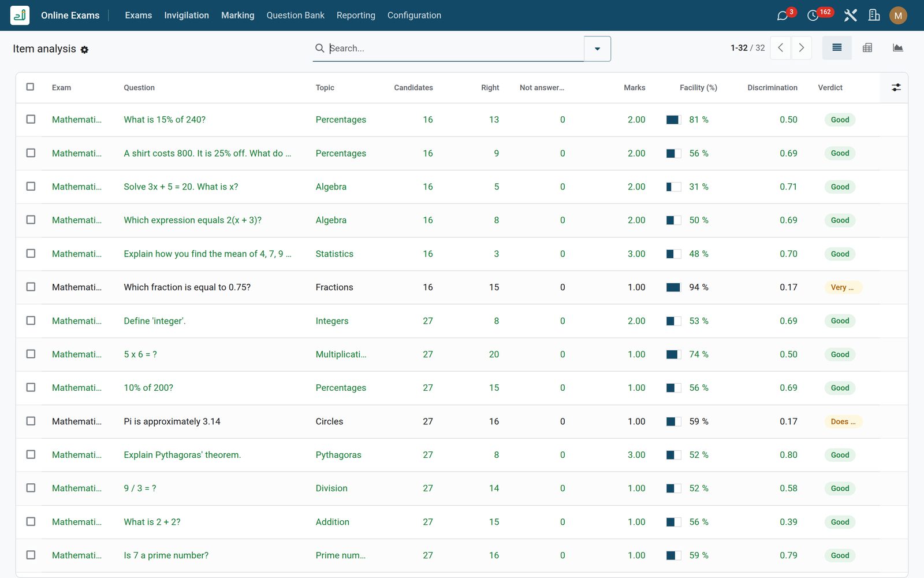
Task: Check the 'Is 7 a prime number?' row
Action: click(31, 555)
